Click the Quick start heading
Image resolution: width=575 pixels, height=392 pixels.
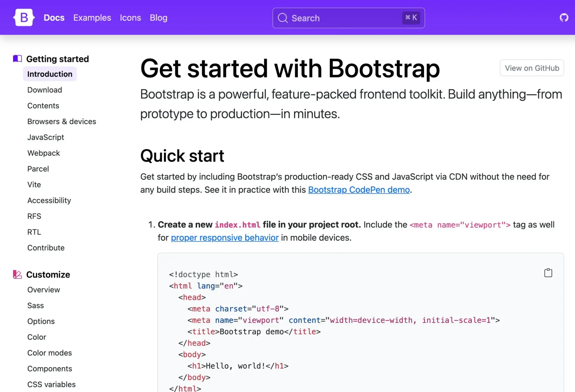click(x=182, y=156)
